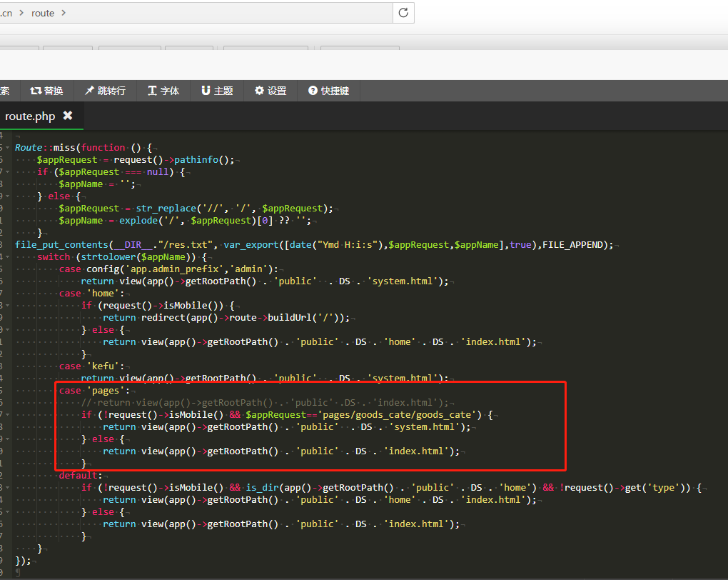
Task: Place cursor on 'str_replace' call
Action: coord(166,208)
